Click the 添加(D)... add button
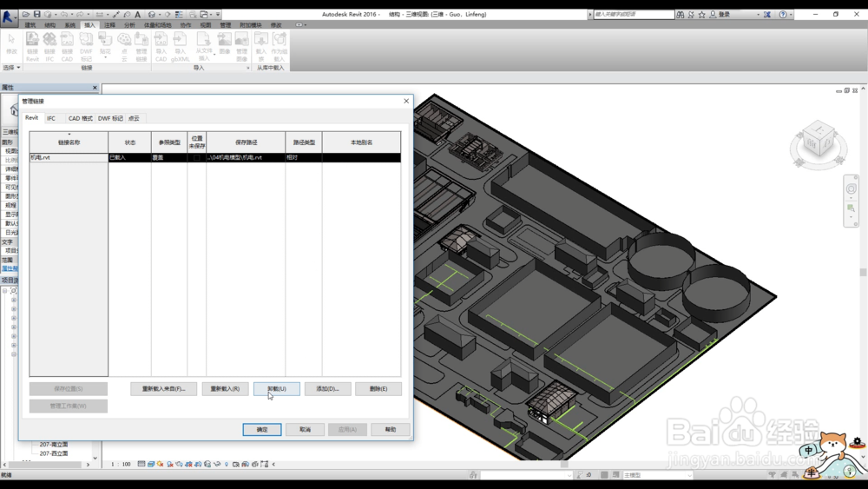The width and height of the screenshot is (868, 489). pyautogui.click(x=328, y=389)
